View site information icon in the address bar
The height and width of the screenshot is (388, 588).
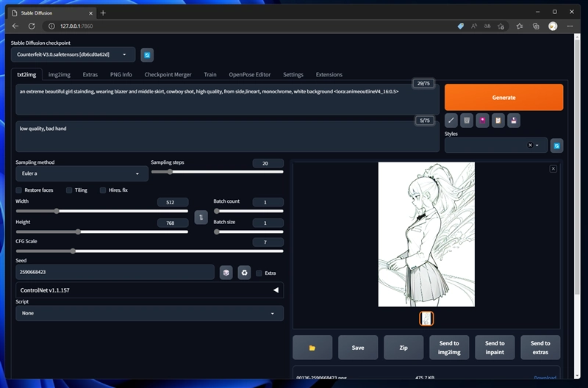pos(51,26)
